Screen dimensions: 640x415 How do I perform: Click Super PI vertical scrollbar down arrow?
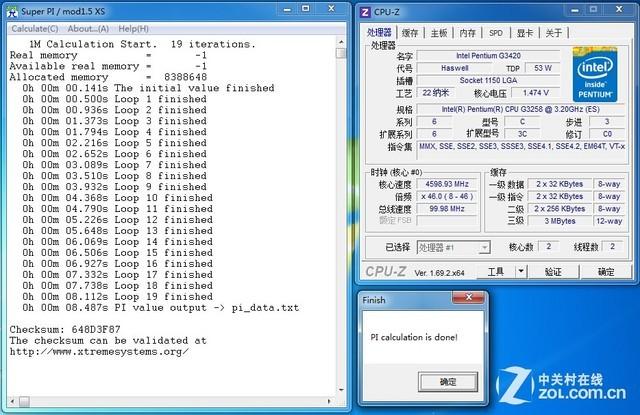click(x=341, y=390)
